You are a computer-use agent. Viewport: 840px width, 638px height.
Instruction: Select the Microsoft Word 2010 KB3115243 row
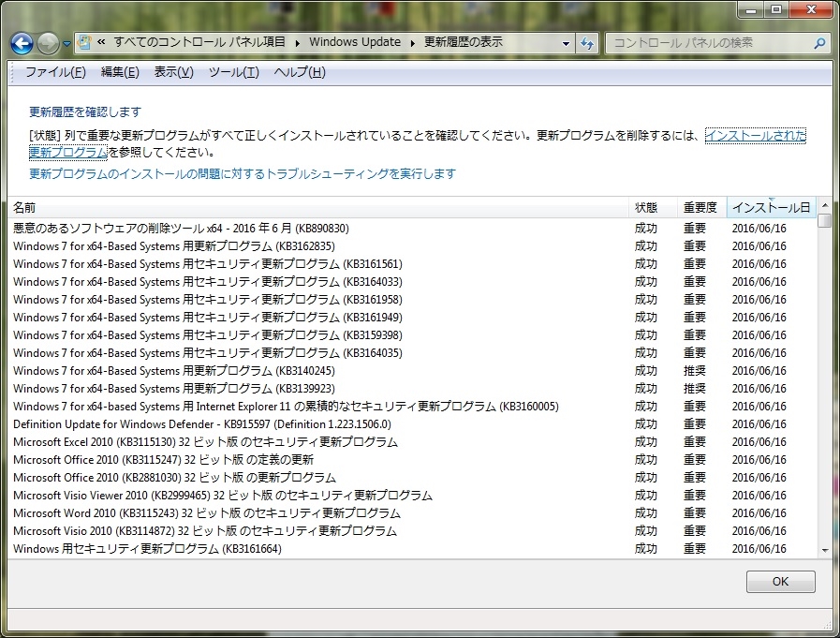412,513
